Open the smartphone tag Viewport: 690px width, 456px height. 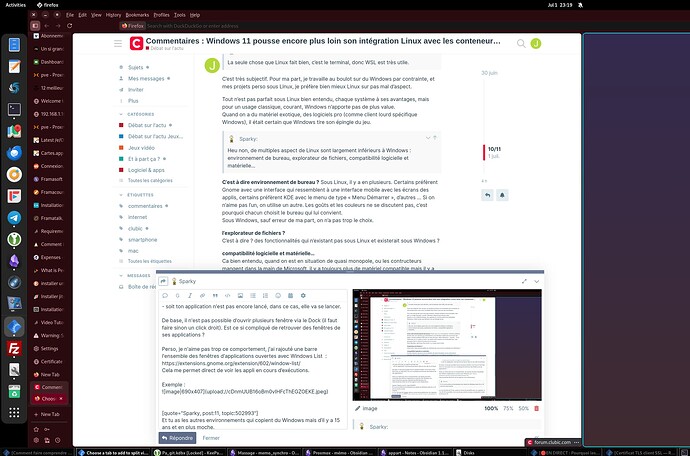[142, 240]
